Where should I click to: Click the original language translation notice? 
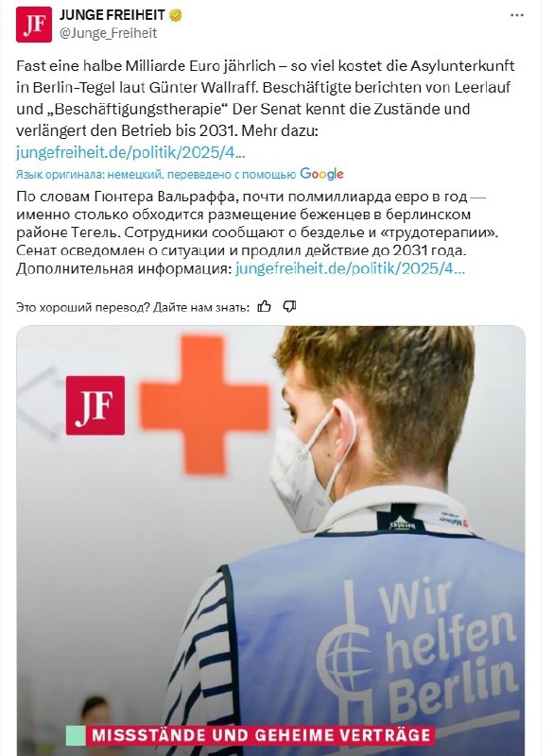pos(156,175)
